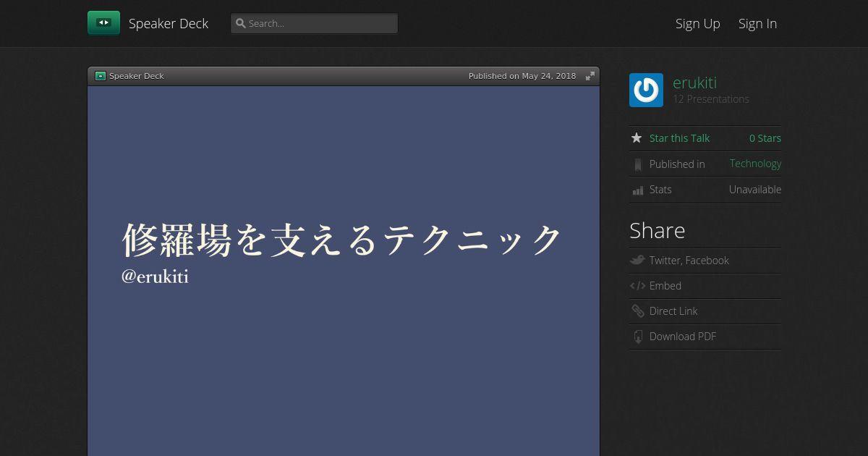Click the small Speaker Deck icon in player header
Image resolution: width=868 pixels, height=456 pixels.
pyautogui.click(x=101, y=76)
